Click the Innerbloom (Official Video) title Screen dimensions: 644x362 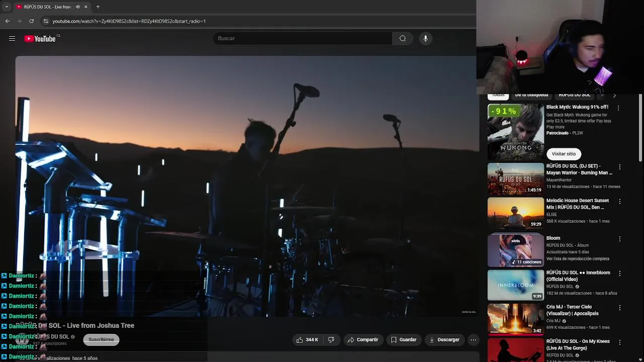pyautogui.click(x=578, y=276)
